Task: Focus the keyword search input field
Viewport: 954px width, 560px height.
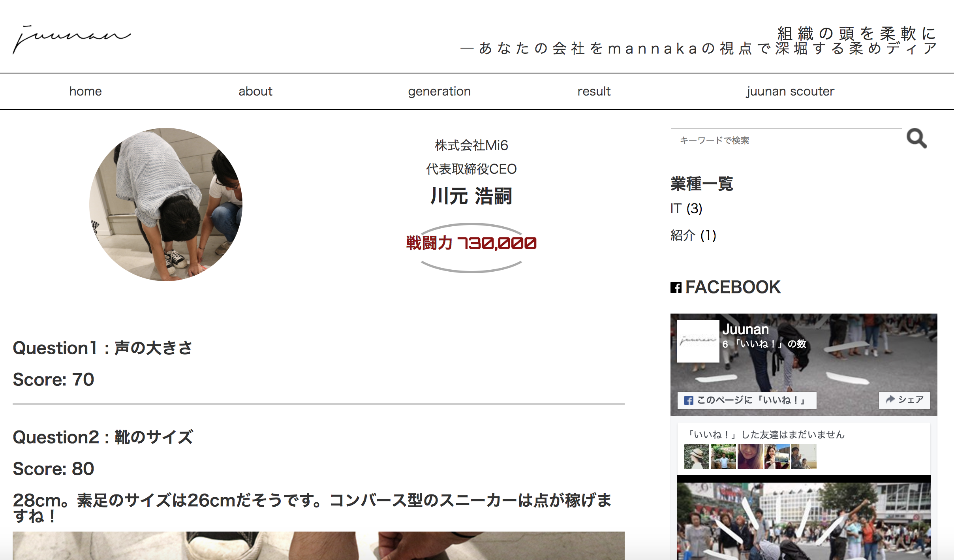Action: pyautogui.click(x=786, y=140)
